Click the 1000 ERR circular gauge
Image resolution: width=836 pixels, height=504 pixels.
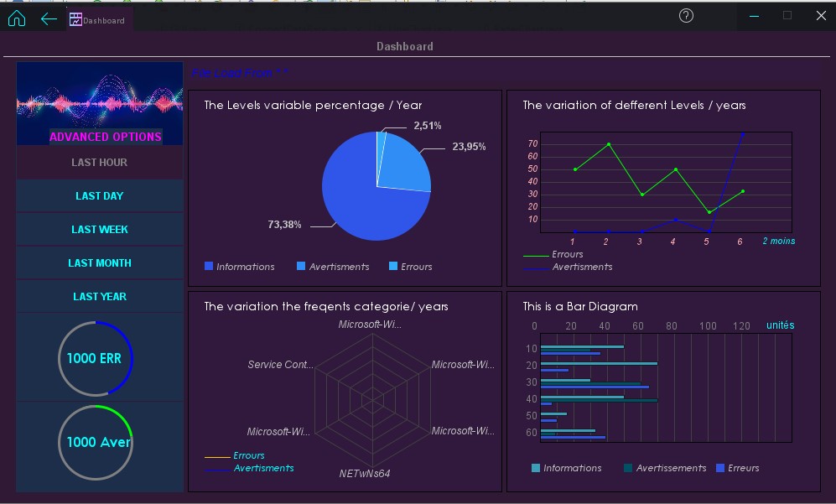tap(96, 358)
